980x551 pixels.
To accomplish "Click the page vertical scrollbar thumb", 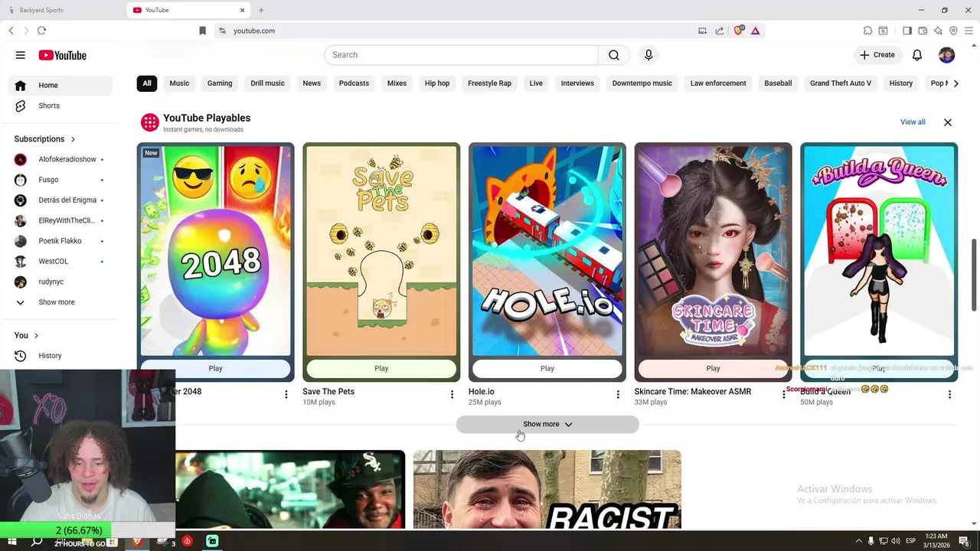I will pos(974,275).
